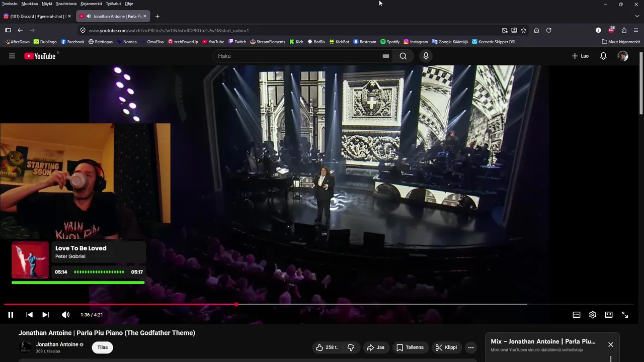
Task: Open the Muokkaa menu
Action: pyautogui.click(x=30, y=4)
